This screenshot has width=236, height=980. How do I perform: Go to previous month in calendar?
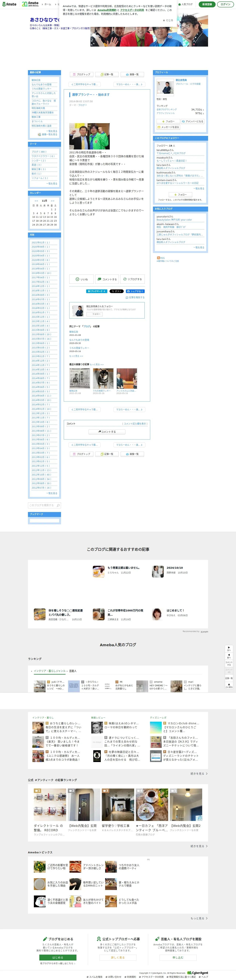point(36,200)
